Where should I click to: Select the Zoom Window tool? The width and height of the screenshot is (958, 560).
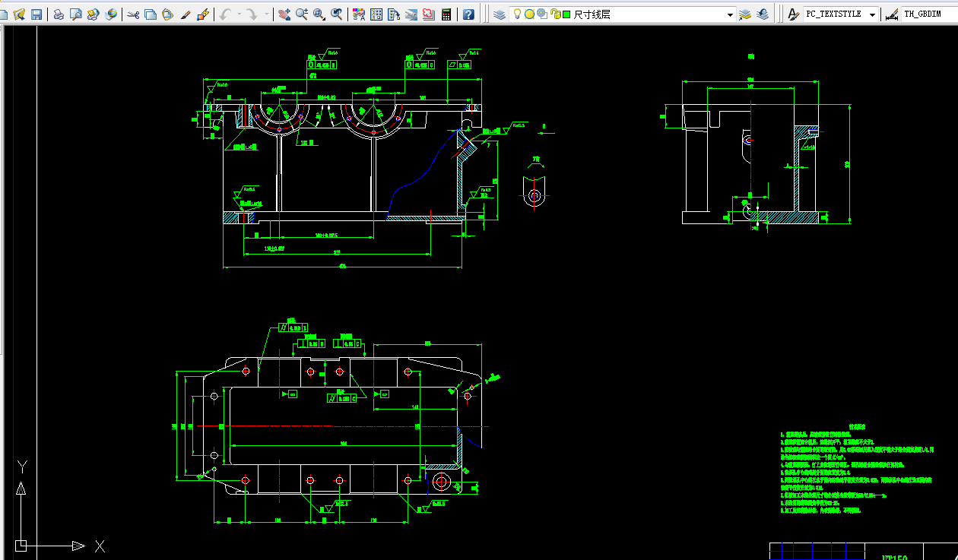tap(319, 14)
